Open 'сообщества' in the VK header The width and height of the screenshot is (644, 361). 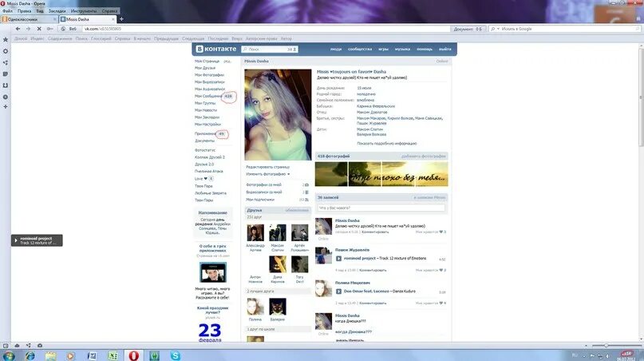click(x=360, y=49)
